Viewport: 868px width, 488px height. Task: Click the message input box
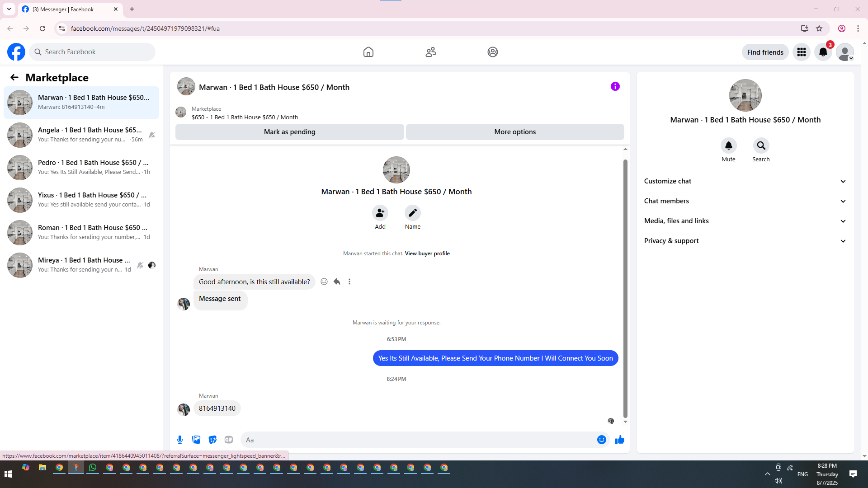418,440
